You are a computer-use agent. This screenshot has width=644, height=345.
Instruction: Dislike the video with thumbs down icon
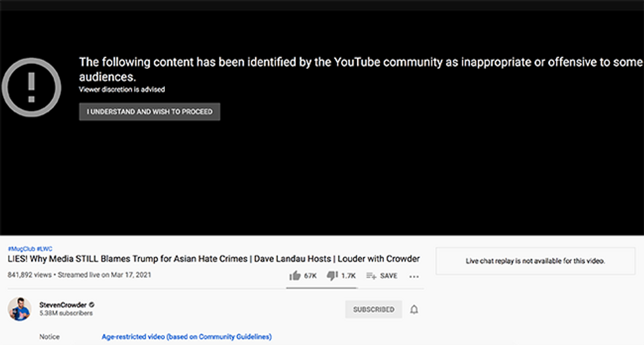pyautogui.click(x=333, y=275)
